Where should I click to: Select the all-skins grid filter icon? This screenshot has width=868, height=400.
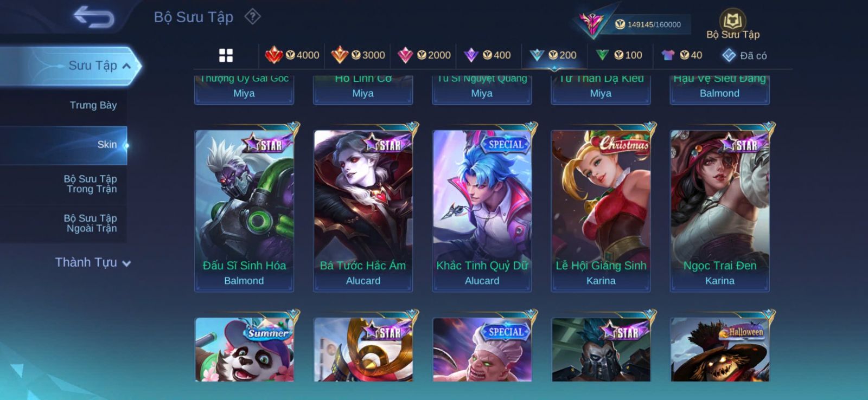click(226, 55)
